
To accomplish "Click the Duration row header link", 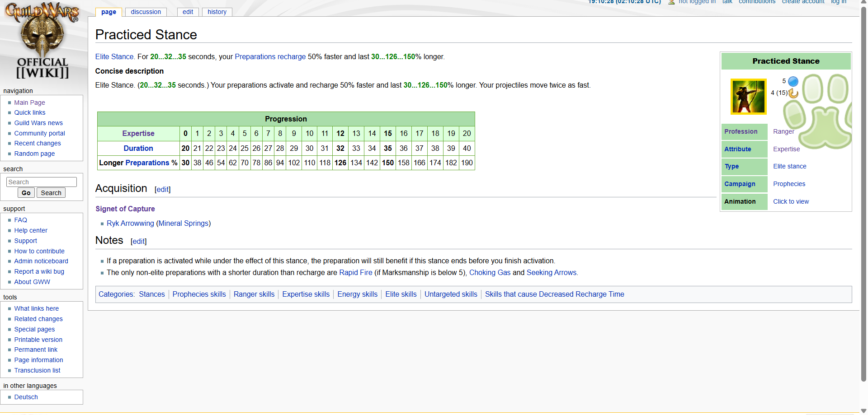I will (x=138, y=148).
